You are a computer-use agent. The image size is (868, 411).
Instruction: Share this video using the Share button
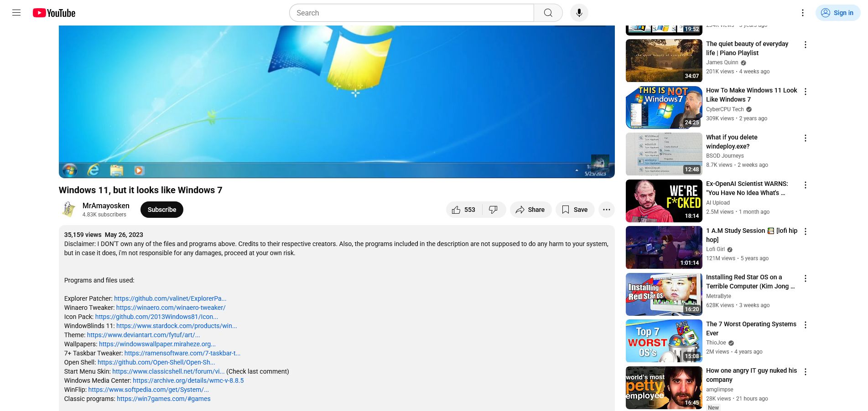[x=530, y=210]
